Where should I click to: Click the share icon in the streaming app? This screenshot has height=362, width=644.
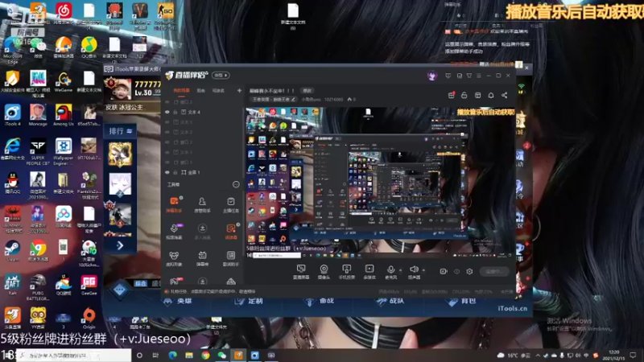[x=505, y=95]
